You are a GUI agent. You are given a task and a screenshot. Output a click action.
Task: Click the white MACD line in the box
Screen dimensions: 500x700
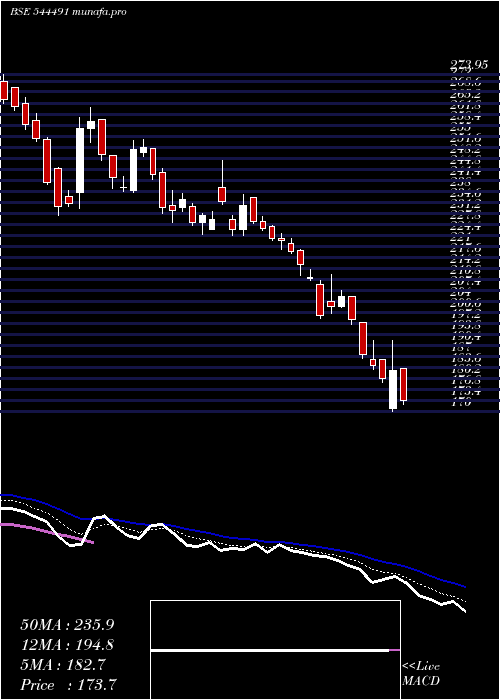[x=270, y=650]
